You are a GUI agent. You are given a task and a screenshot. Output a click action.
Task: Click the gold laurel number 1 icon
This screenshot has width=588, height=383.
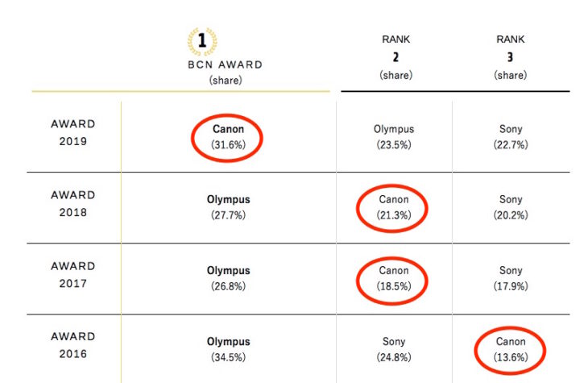pos(202,41)
